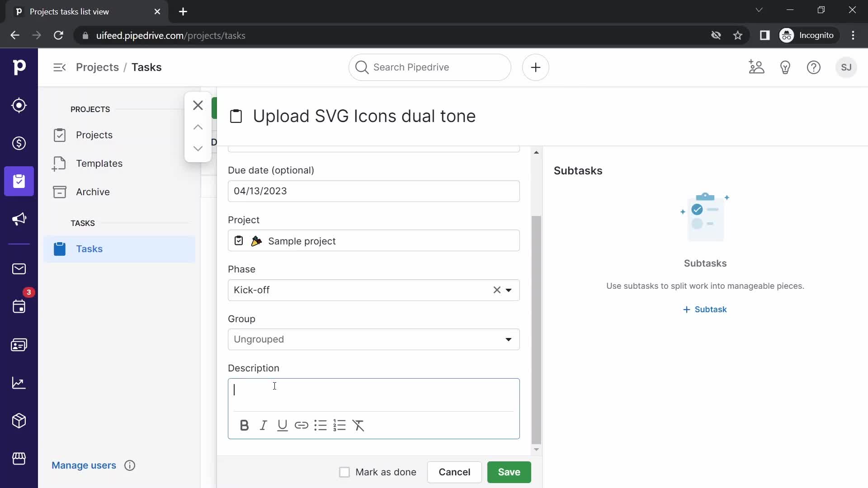Drag the right-side scrollbar down
868x488 pixels.
pos(535,450)
